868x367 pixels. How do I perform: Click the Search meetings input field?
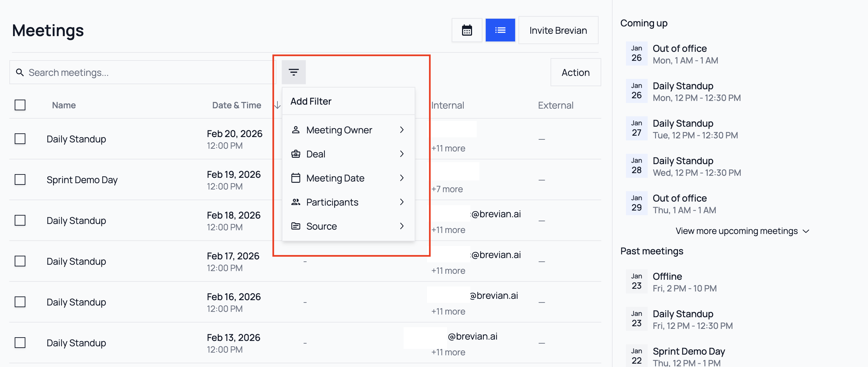tap(135, 72)
